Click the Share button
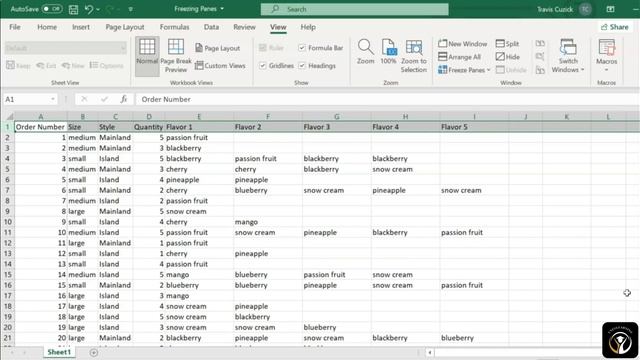Viewport: 640px width, 360px height. [614, 27]
